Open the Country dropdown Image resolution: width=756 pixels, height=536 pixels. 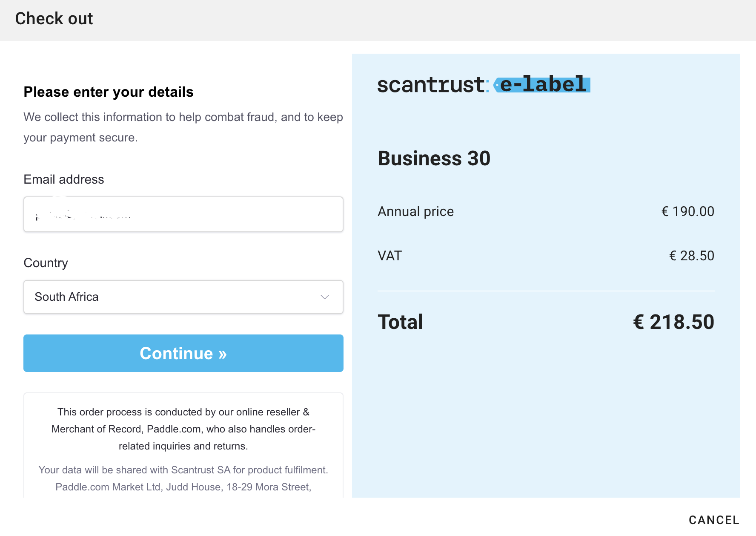183,297
